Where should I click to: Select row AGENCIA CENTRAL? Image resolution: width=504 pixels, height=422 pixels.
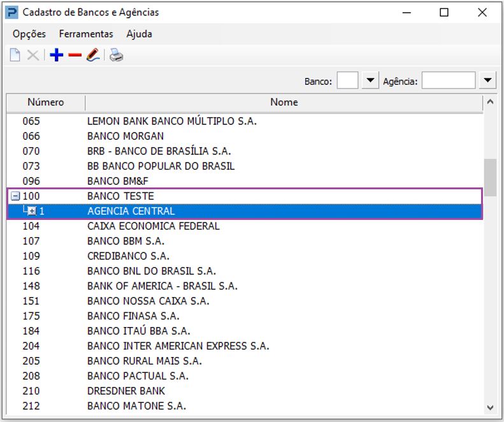click(245, 211)
